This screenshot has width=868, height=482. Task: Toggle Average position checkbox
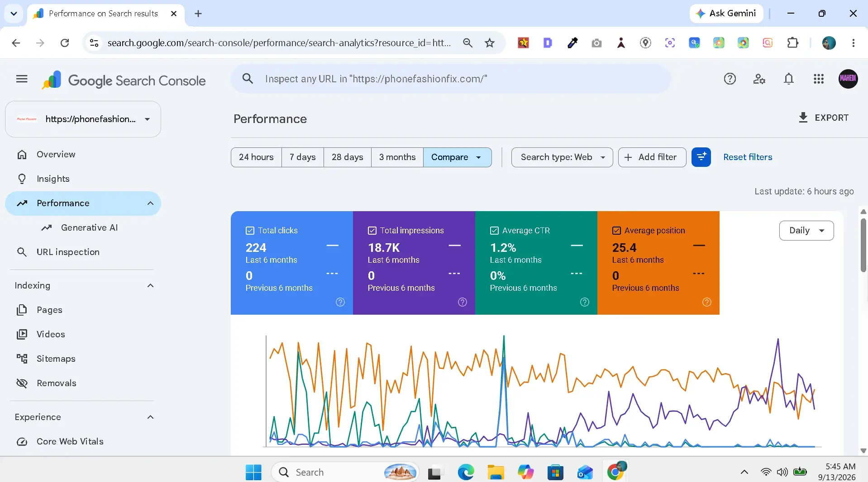tap(616, 231)
